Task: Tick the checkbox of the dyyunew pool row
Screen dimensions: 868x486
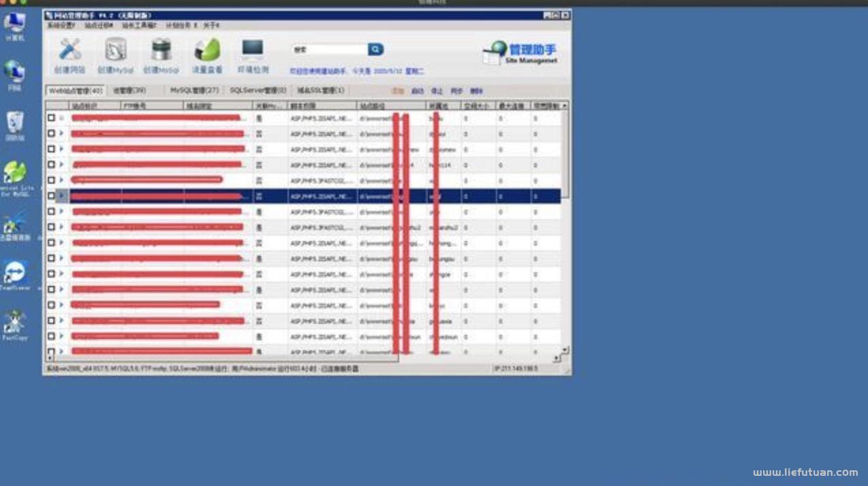Action: click(x=51, y=149)
